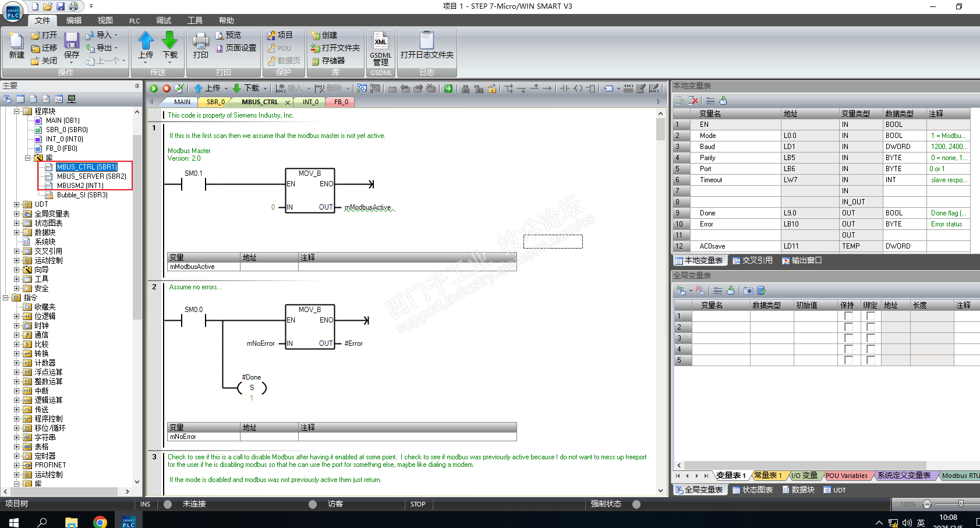Click the SMART PLC application button

(x=13, y=12)
